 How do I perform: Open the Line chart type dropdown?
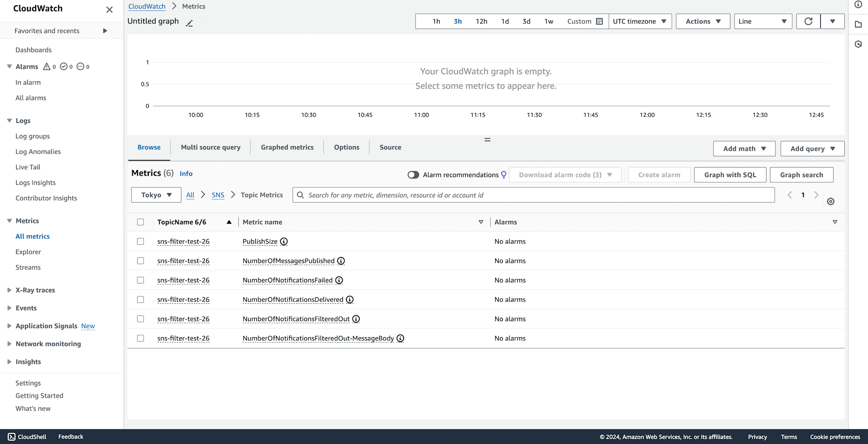point(763,21)
